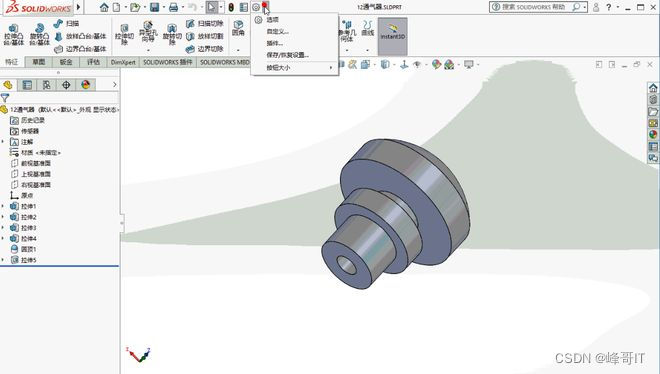The width and height of the screenshot is (660, 374).
Task: Open Custom Properties tab in task pane
Action: [x=653, y=146]
